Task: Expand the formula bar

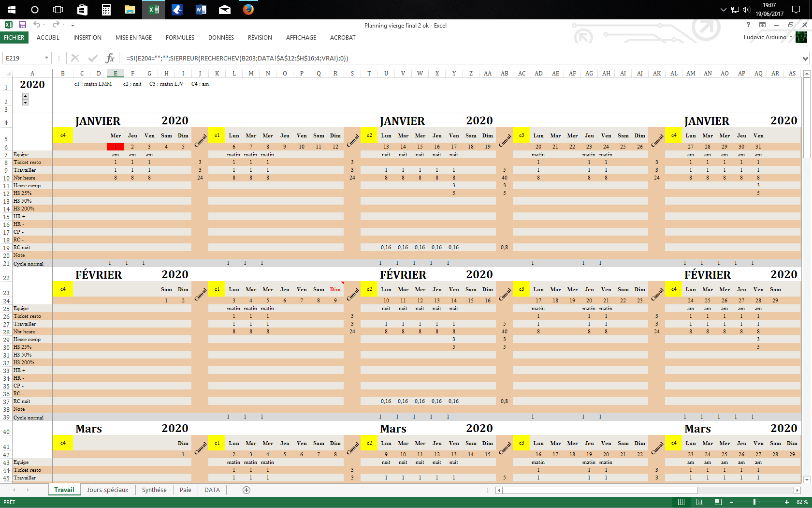Action: pyautogui.click(x=805, y=59)
